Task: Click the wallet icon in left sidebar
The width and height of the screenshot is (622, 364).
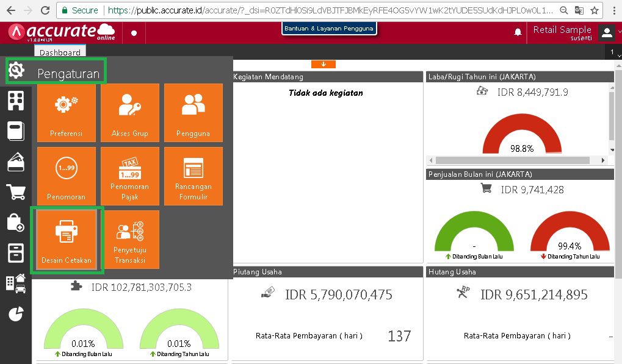Action: [16, 162]
